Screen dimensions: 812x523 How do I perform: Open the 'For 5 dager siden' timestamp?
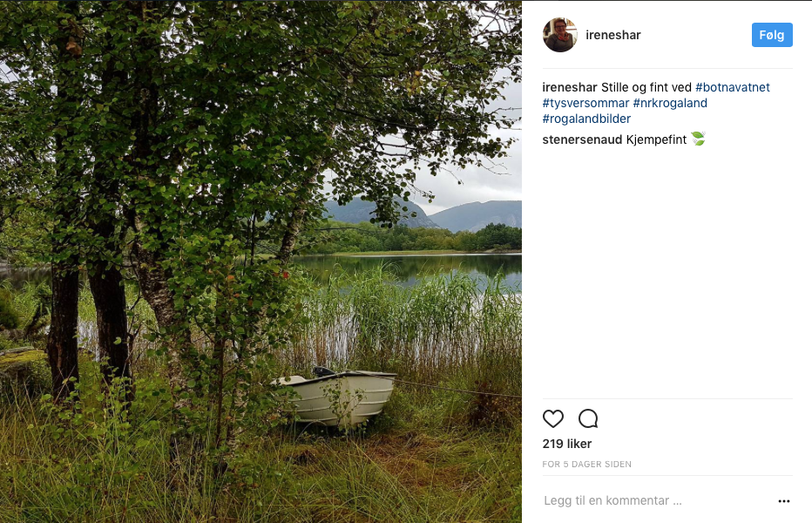tap(586, 465)
